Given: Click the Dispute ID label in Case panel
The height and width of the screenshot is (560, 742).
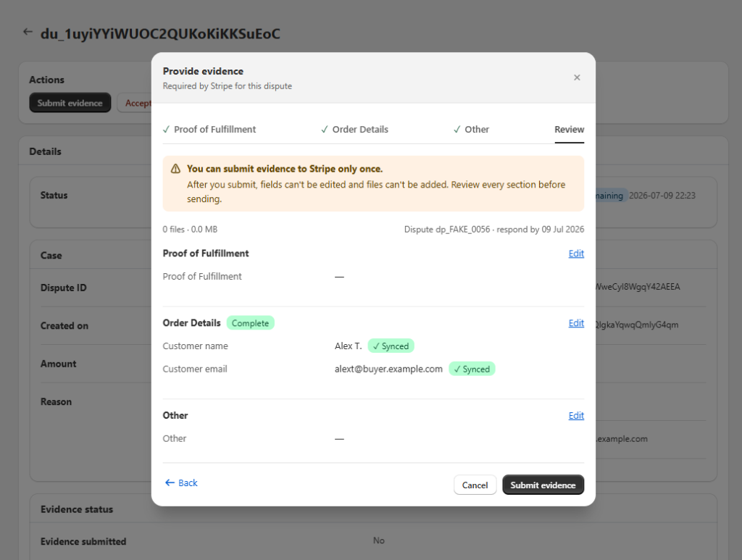Looking at the screenshot, I should [x=64, y=288].
